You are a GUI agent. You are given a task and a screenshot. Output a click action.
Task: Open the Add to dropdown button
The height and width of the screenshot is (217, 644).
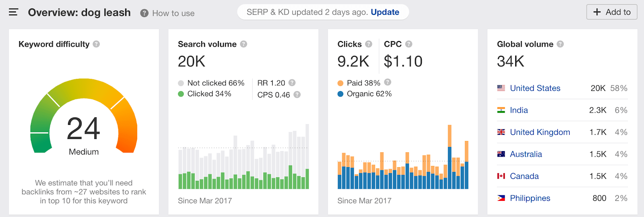coord(612,12)
